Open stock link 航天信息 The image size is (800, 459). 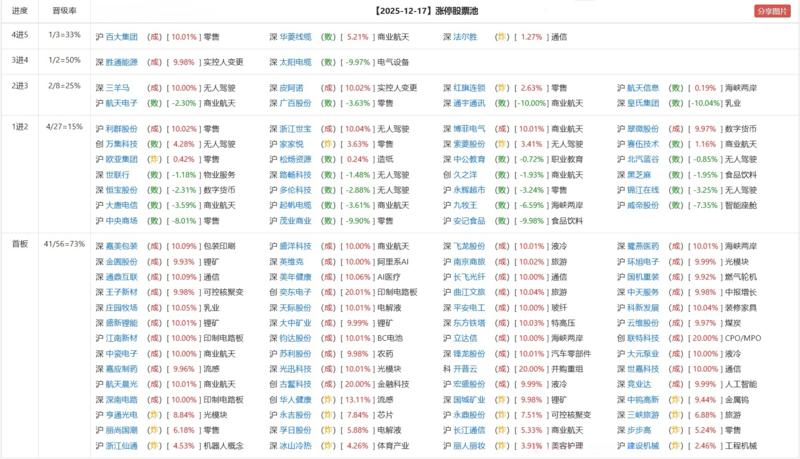643,88
